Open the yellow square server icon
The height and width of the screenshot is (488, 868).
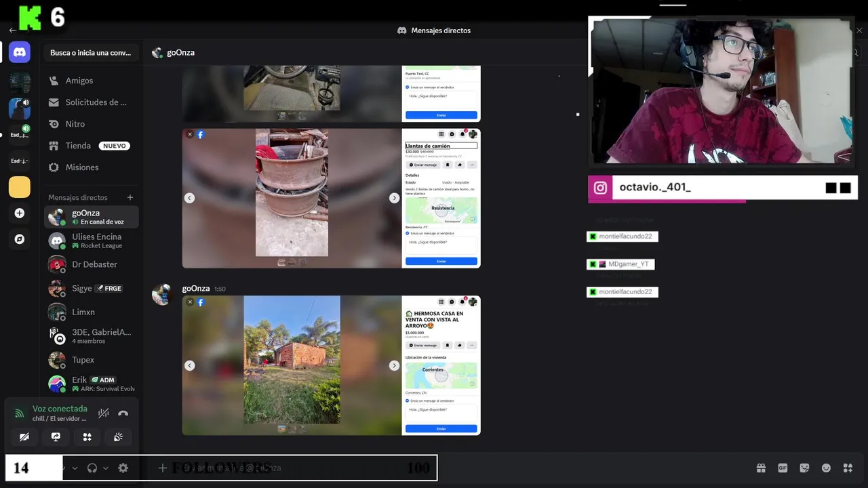(x=20, y=187)
